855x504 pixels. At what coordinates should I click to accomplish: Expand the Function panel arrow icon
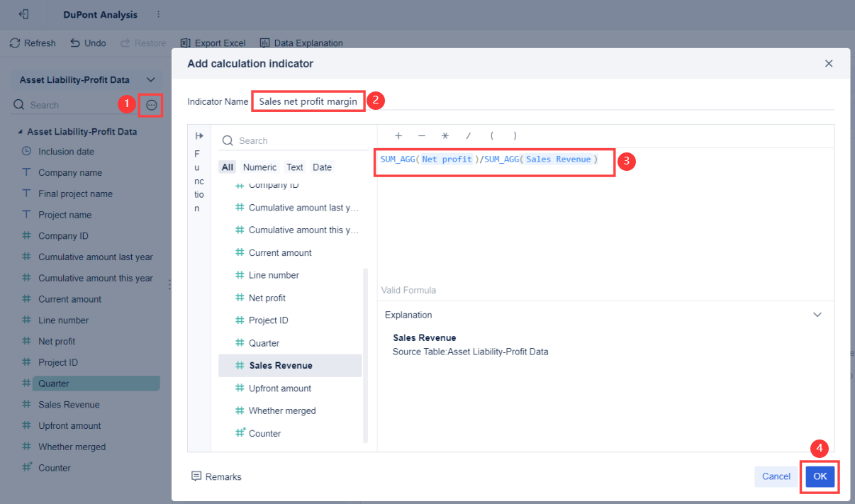[x=199, y=135]
